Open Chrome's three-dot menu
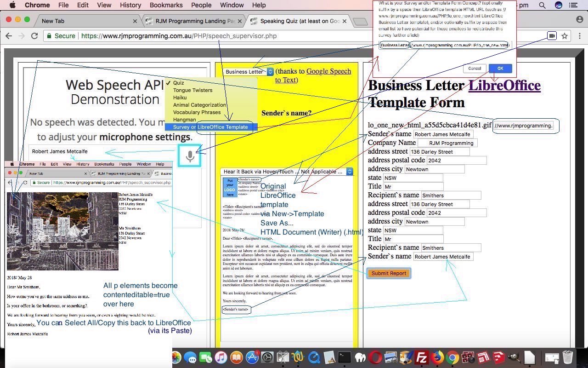 pos(580,36)
